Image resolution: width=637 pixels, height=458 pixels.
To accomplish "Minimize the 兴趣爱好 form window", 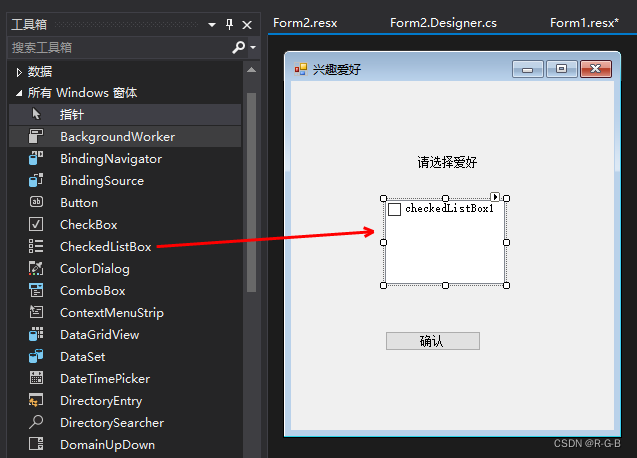I will (527, 69).
